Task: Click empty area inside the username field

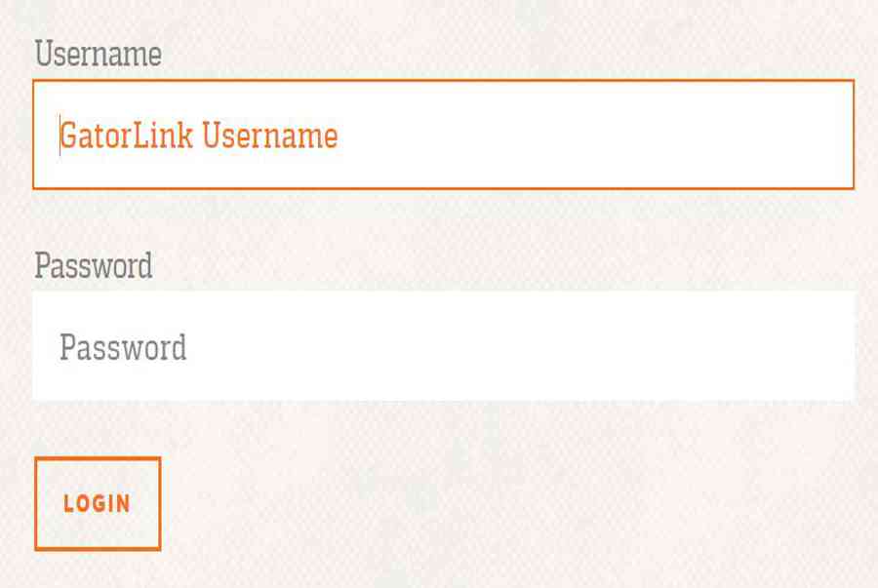Action: coord(593,136)
